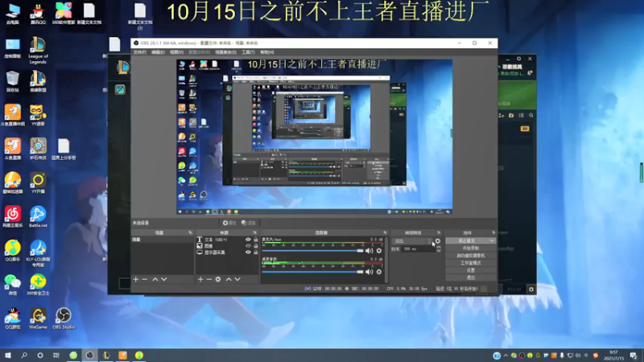Click the 开始录制 button

[x=471, y=249]
